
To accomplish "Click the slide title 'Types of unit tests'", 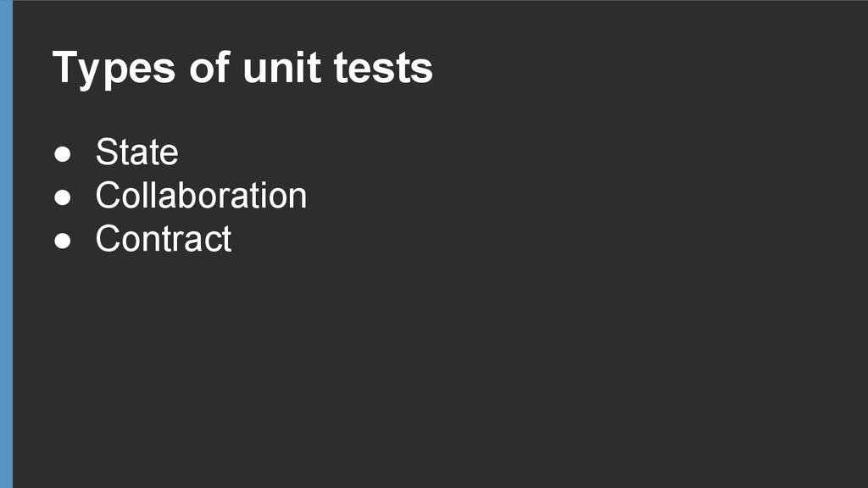I will [x=242, y=68].
